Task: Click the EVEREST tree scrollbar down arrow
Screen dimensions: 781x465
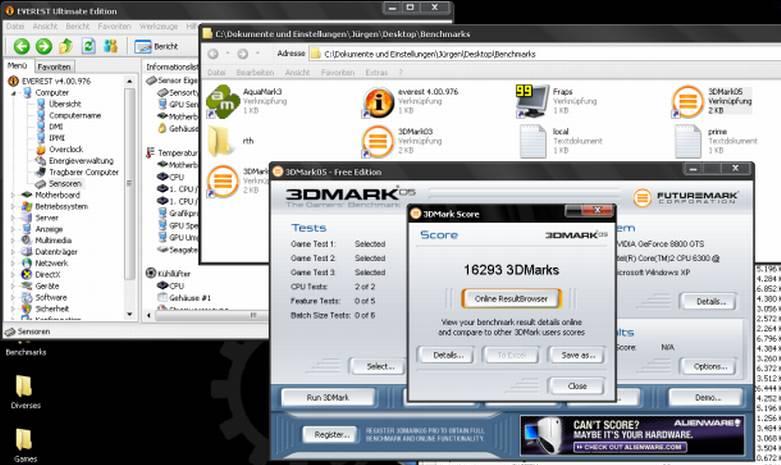Action: (x=130, y=314)
